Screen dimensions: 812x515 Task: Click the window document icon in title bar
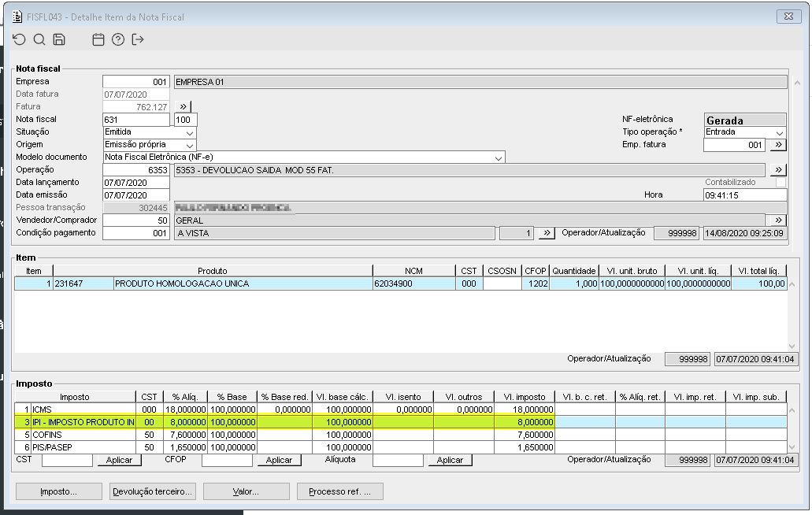tap(17, 17)
